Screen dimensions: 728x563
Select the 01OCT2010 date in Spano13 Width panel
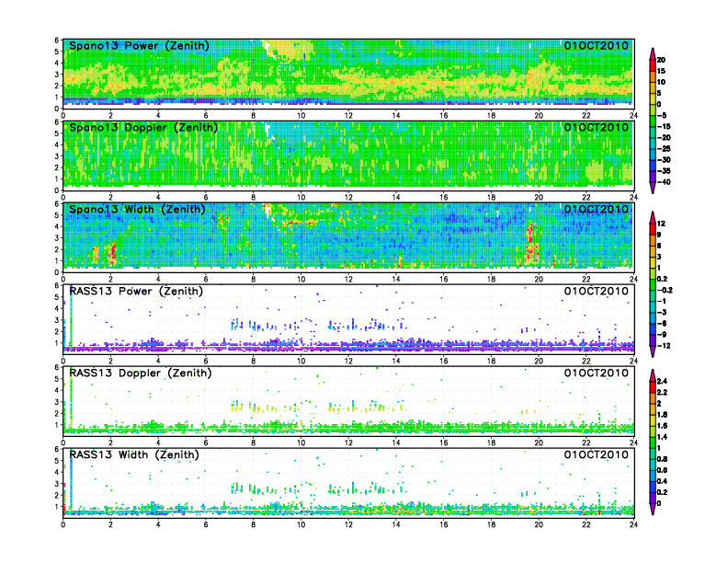coord(597,210)
